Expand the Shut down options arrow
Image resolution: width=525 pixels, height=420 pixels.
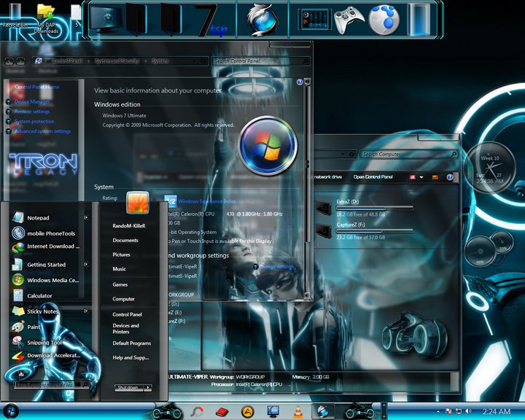[148, 387]
